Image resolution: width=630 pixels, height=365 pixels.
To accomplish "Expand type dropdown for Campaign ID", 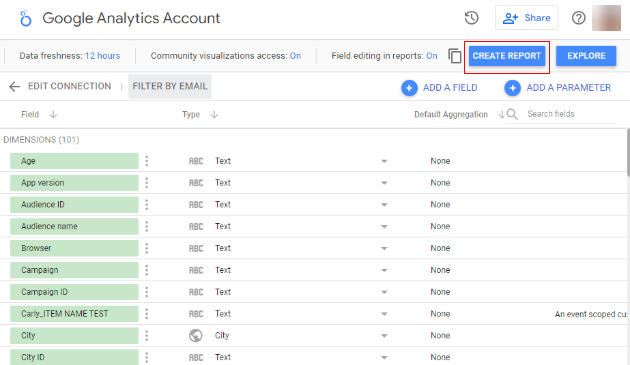I will click(x=384, y=292).
